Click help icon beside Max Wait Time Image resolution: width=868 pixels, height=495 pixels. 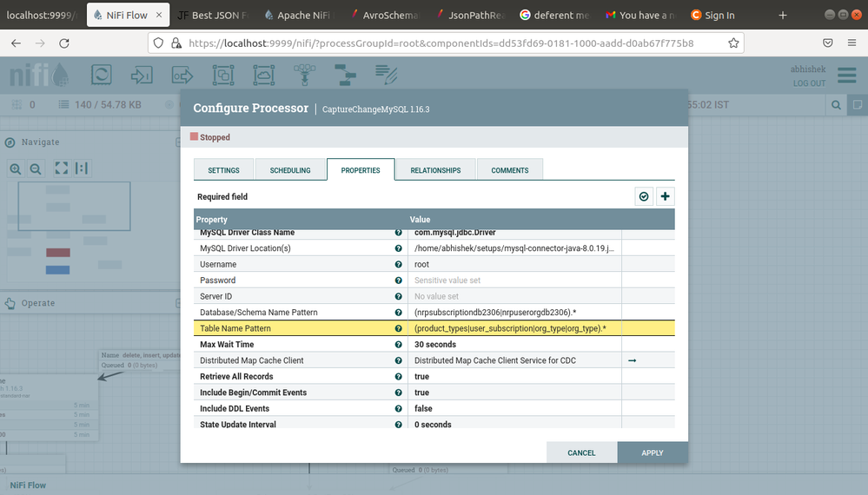(x=398, y=345)
